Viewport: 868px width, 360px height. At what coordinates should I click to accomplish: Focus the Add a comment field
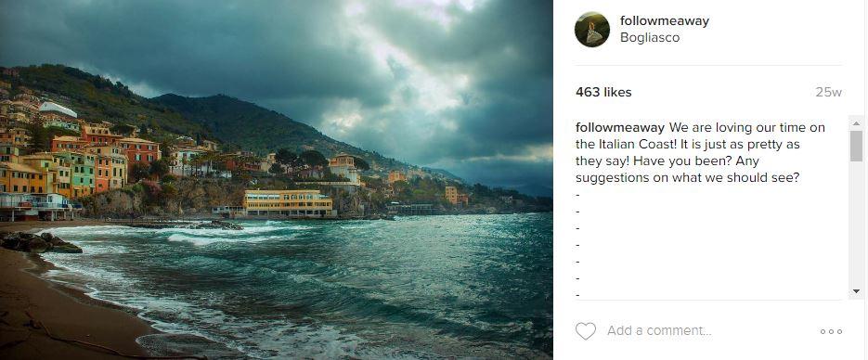click(659, 330)
